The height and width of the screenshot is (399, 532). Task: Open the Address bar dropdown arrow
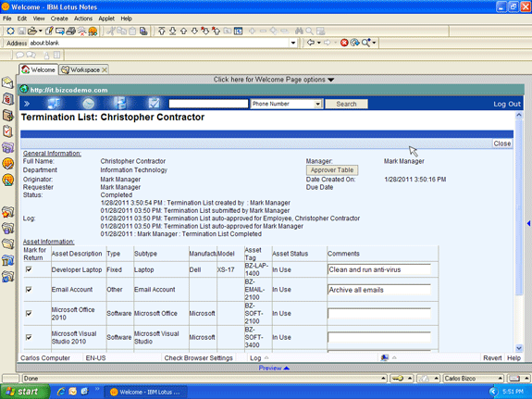coord(293,43)
